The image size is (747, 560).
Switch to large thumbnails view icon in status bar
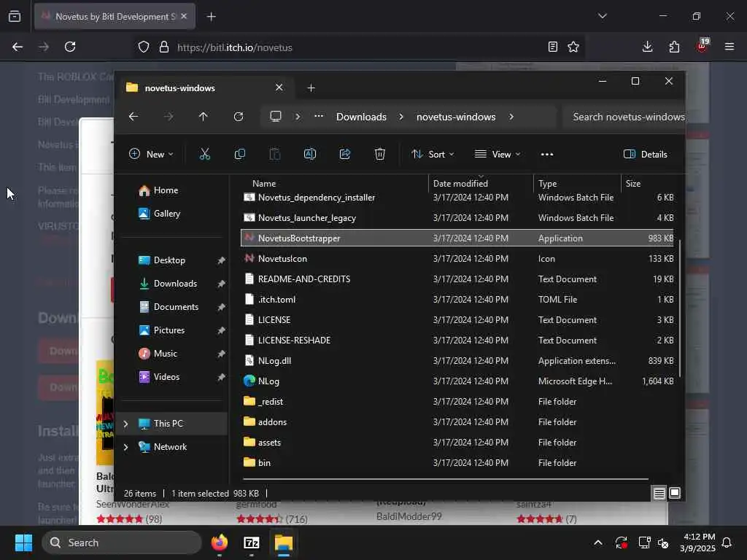(x=675, y=494)
